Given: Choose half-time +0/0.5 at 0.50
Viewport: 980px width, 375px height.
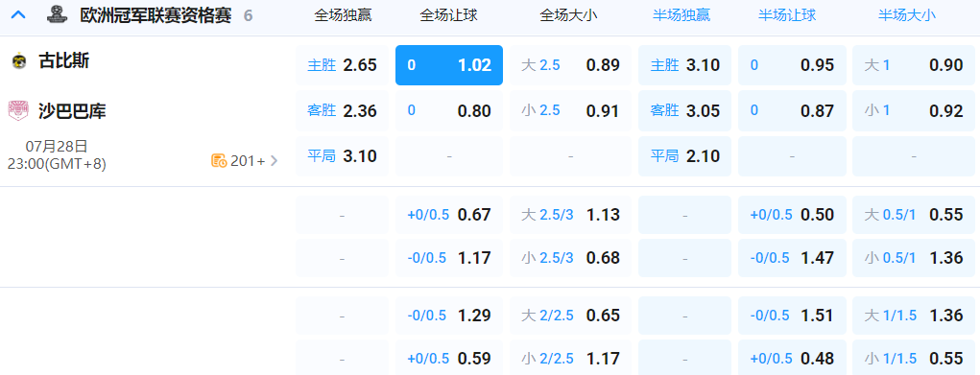Looking at the screenshot, I should pyautogui.click(x=792, y=215).
